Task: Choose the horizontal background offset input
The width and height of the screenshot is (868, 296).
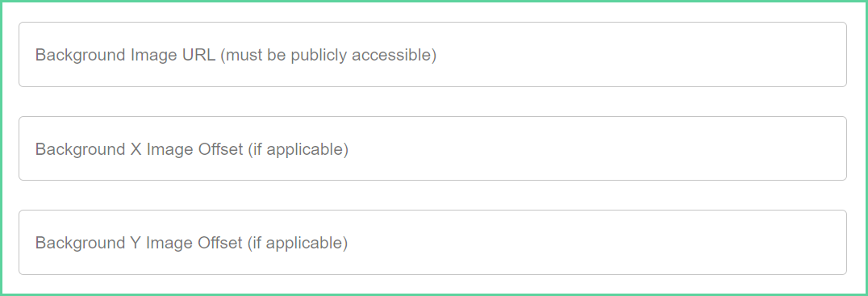Action: point(432,148)
